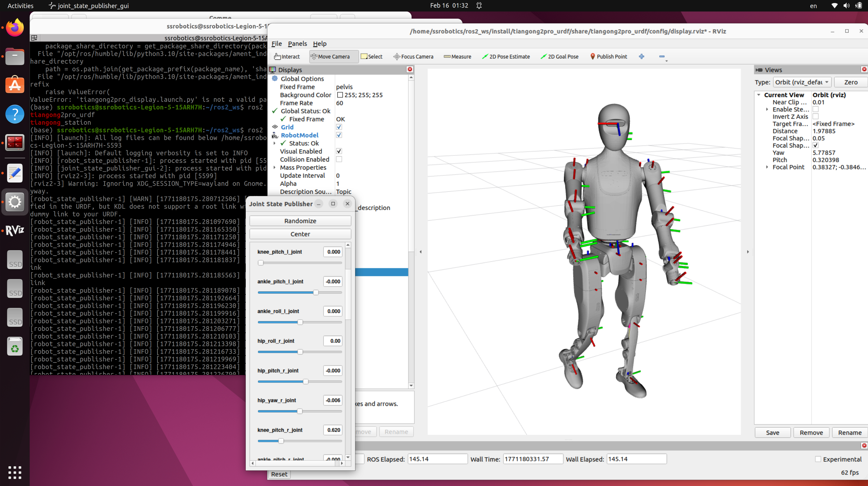Image resolution: width=868 pixels, height=486 pixels.
Task: Click the Background Color white swatch
Action: click(x=340, y=95)
